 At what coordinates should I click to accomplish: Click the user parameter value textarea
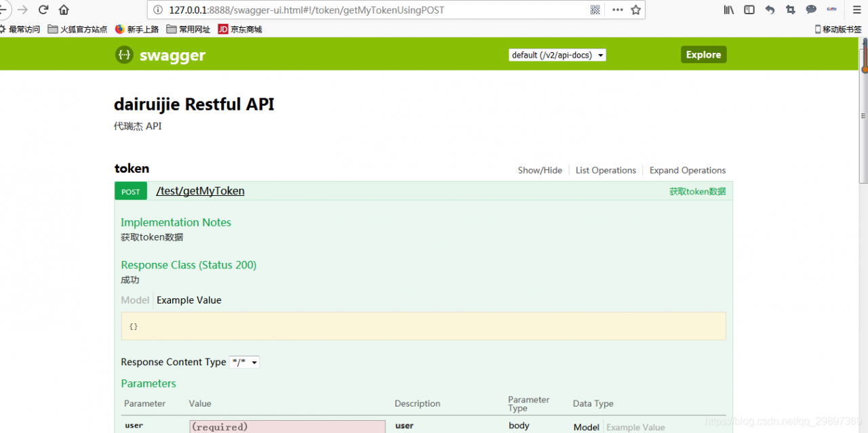[x=288, y=426]
